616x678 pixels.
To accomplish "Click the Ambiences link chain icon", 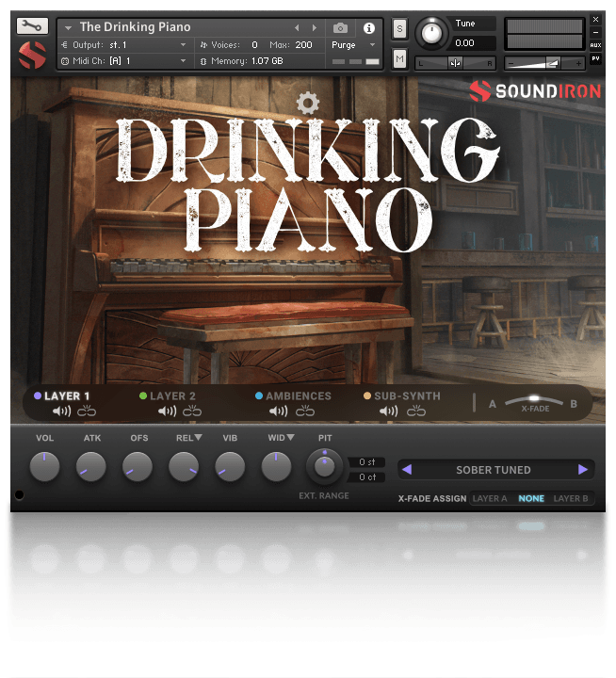I will click(x=305, y=411).
